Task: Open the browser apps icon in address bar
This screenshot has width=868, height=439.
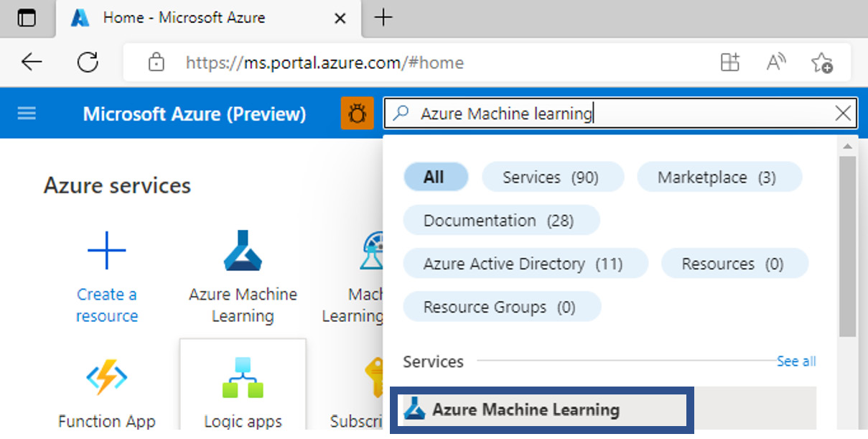Action: tap(729, 63)
